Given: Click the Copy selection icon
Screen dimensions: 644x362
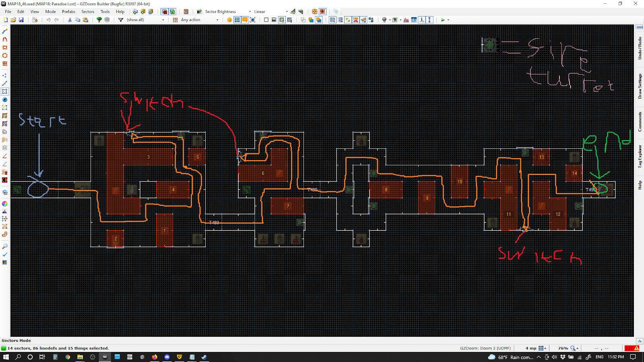Looking at the screenshot, I should (78, 20).
